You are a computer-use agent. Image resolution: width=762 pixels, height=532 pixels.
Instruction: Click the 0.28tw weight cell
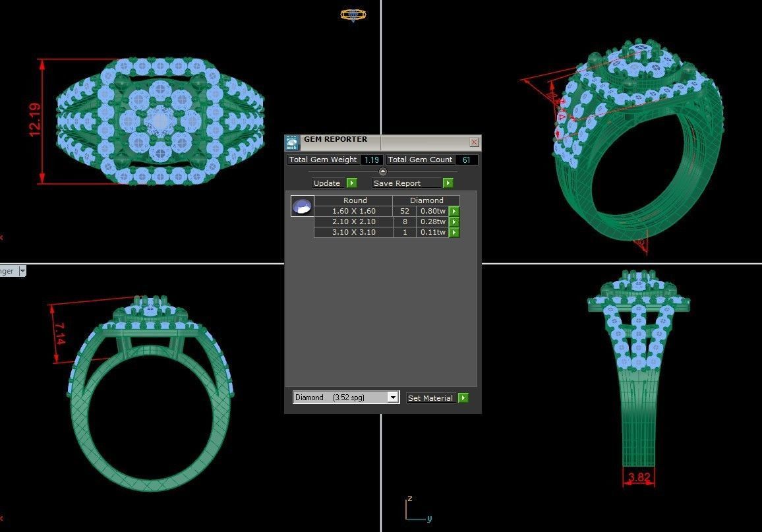[x=432, y=222]
